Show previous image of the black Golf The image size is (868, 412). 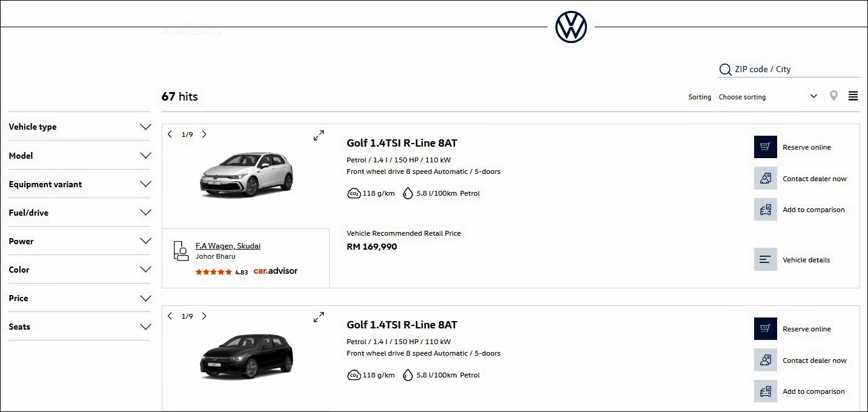pos(170,316)
